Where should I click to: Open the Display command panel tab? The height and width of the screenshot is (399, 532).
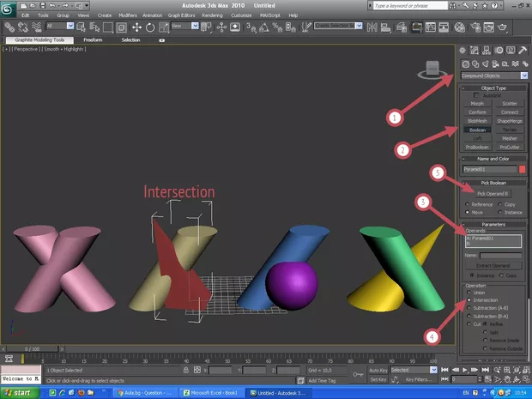point(511,51)
